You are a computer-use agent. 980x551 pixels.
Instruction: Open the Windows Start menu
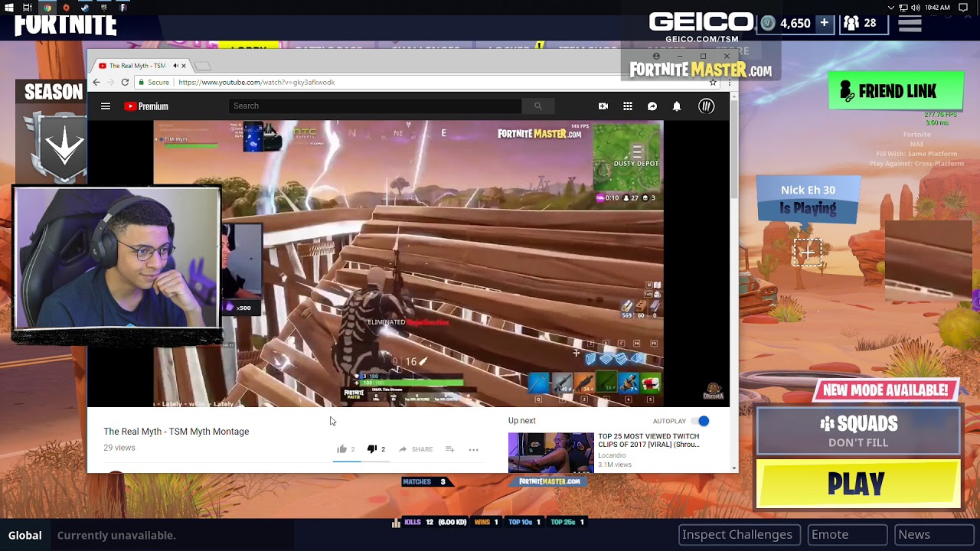pyautogui.click(x=8, y=8)
